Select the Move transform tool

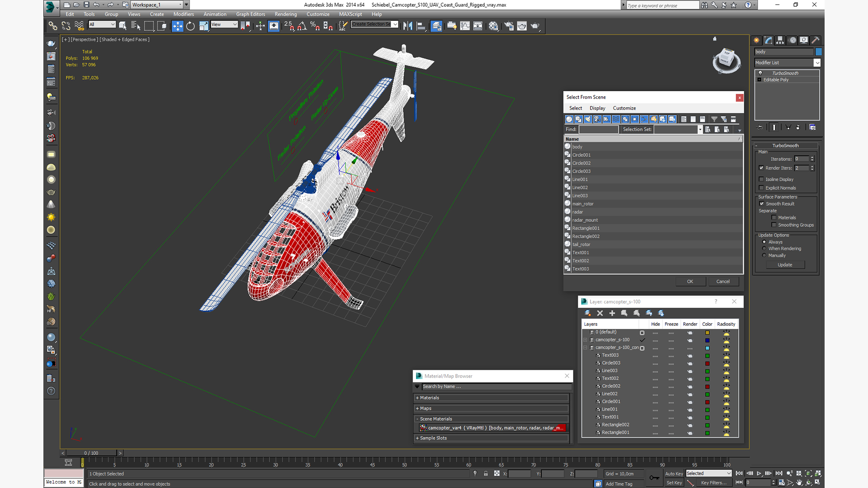click(177, 26)
